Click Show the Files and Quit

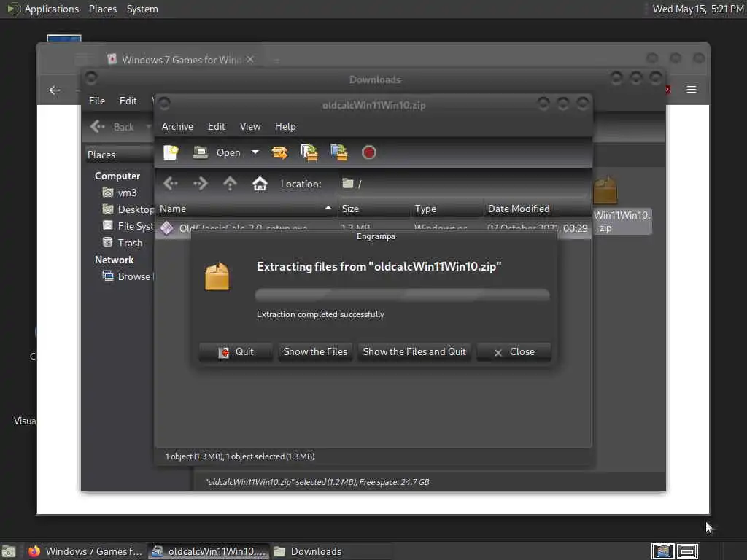[414, 352]
